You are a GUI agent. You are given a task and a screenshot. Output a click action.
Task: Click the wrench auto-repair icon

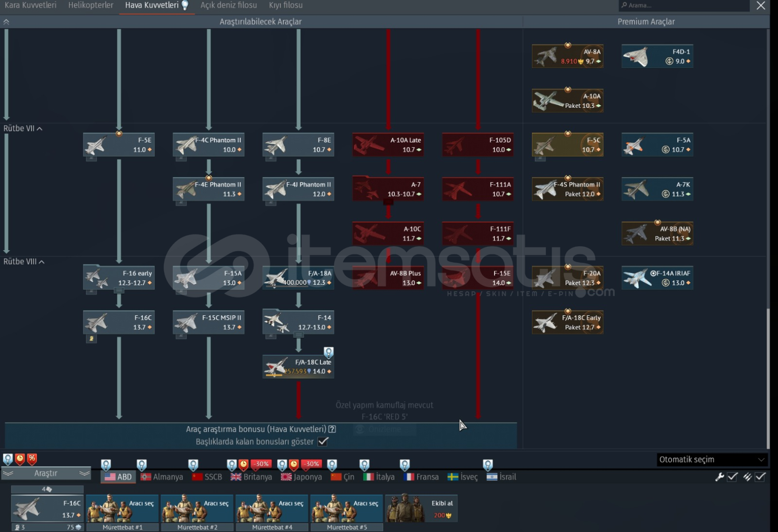[x=719, y=477]
